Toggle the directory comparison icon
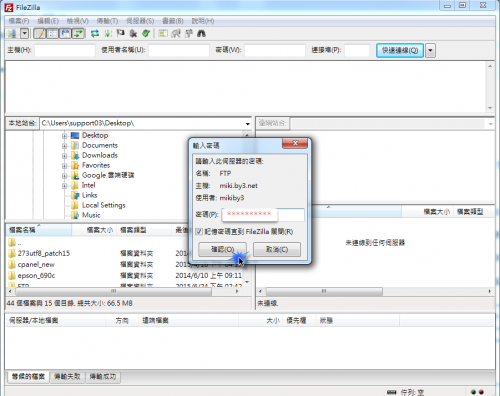The image size is (500, 396). [x=176, y=33]
